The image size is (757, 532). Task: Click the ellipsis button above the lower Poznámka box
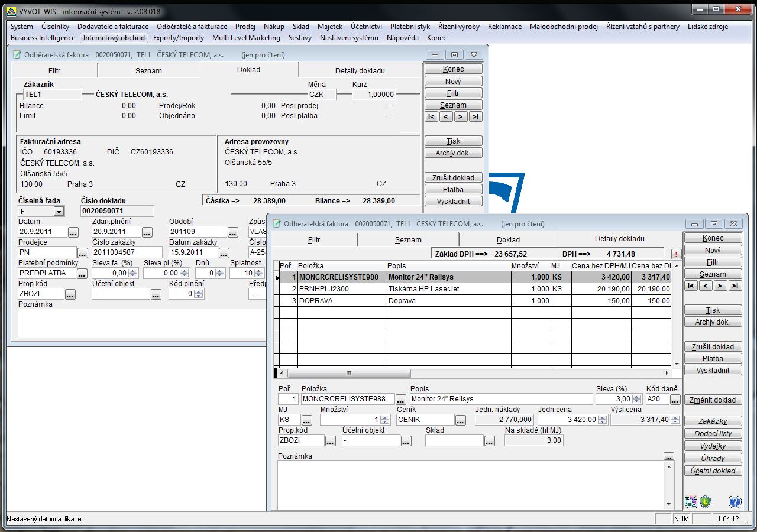click(x=669, y=456)
